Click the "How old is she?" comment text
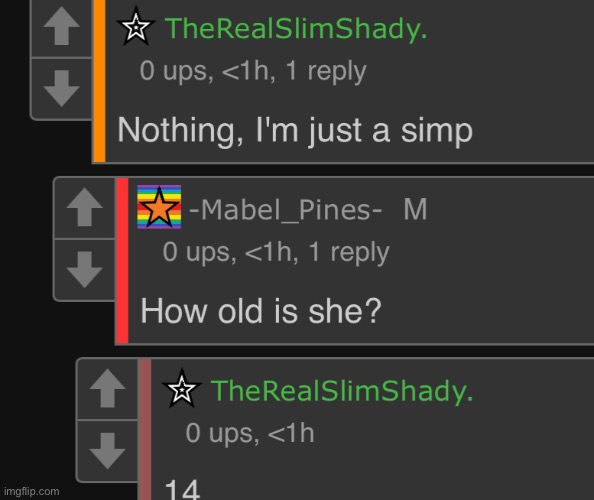The image size is (594, 500). pyautogui.click(x=261, y=311)
